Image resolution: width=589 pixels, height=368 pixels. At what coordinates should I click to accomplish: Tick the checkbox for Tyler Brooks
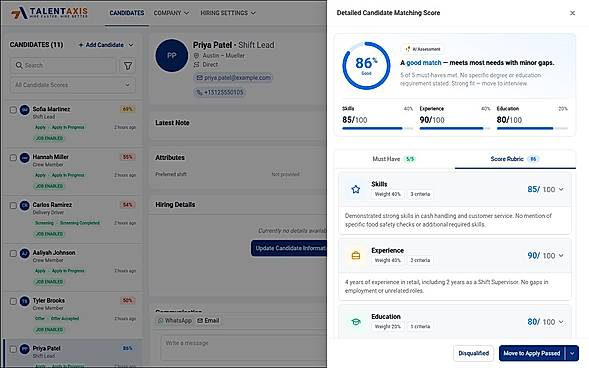point(13,302)
